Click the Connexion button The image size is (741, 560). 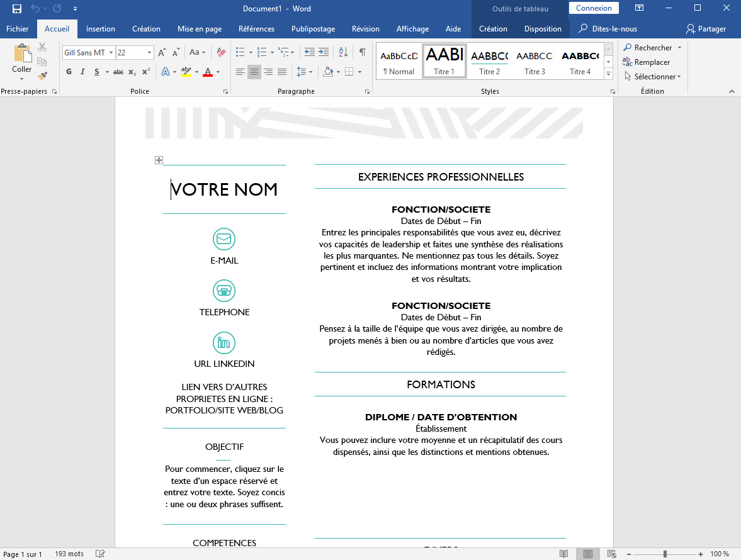point(594,8)
